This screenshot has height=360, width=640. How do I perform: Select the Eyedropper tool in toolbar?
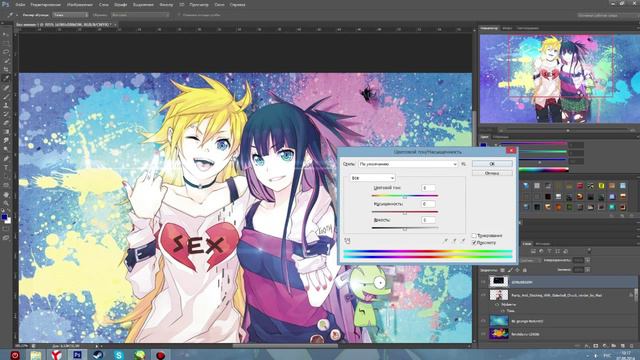(x=6, y=79)
